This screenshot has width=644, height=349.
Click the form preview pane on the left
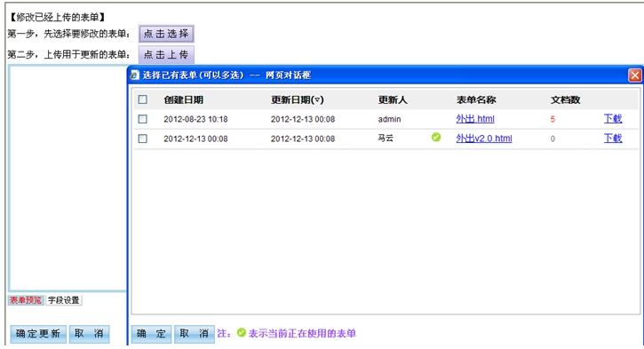point(68,178)
